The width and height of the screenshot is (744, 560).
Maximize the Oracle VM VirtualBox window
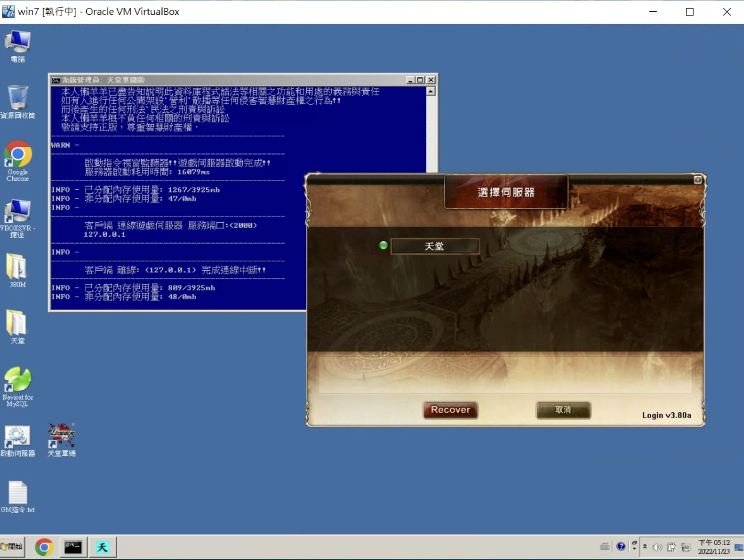tap(690, 12)
